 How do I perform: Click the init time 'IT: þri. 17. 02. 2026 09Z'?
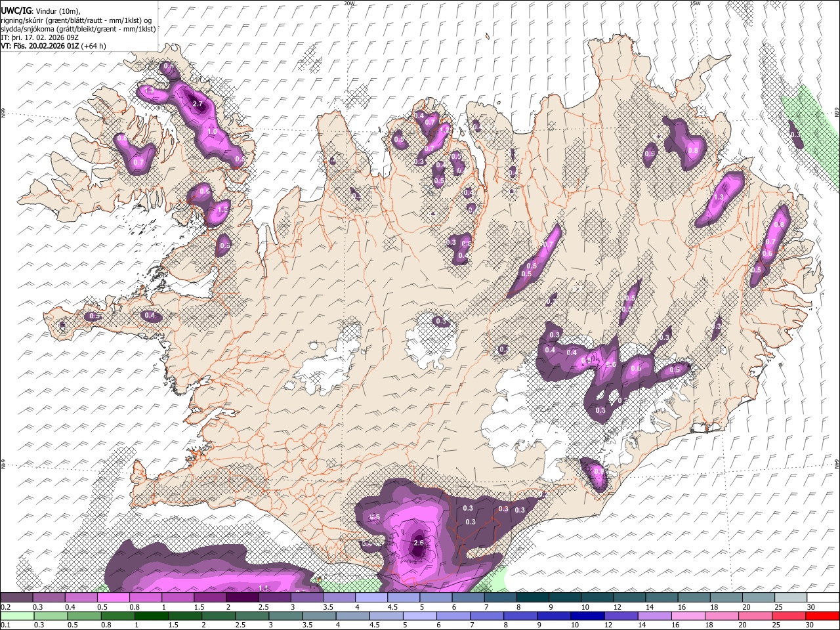coord(39,37)
